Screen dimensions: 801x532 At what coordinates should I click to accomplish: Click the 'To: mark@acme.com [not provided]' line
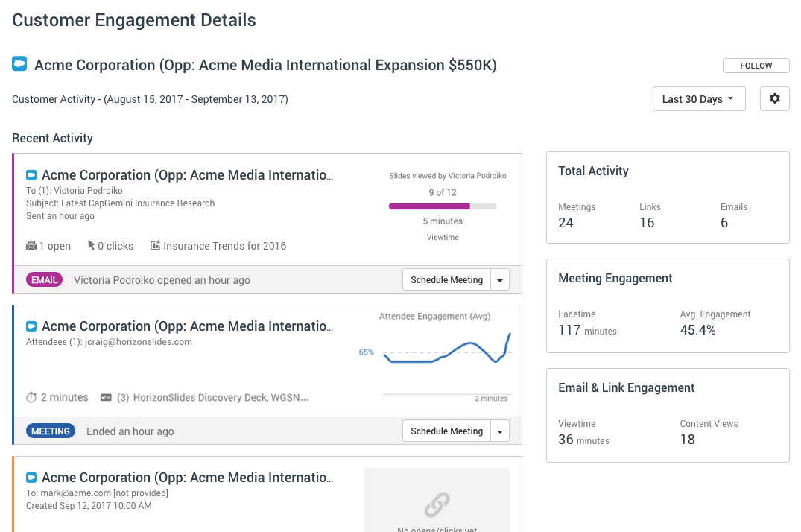(x=97, y=493)
